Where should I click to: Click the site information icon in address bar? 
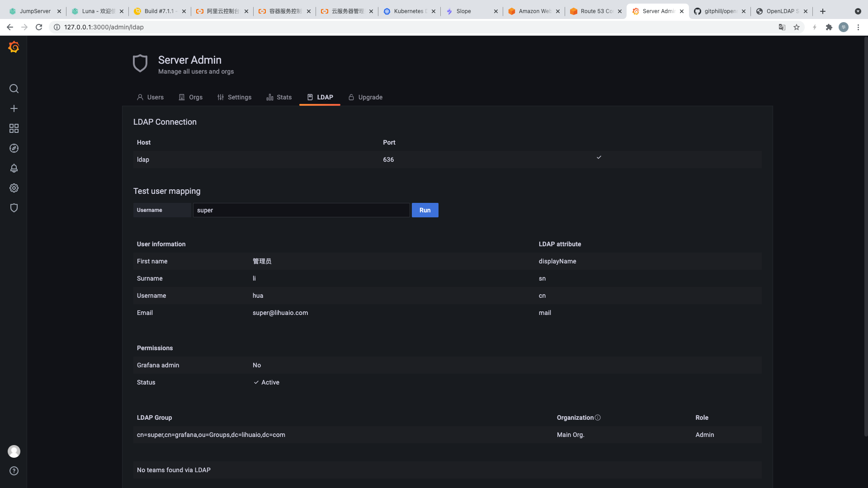coord(57,27)
